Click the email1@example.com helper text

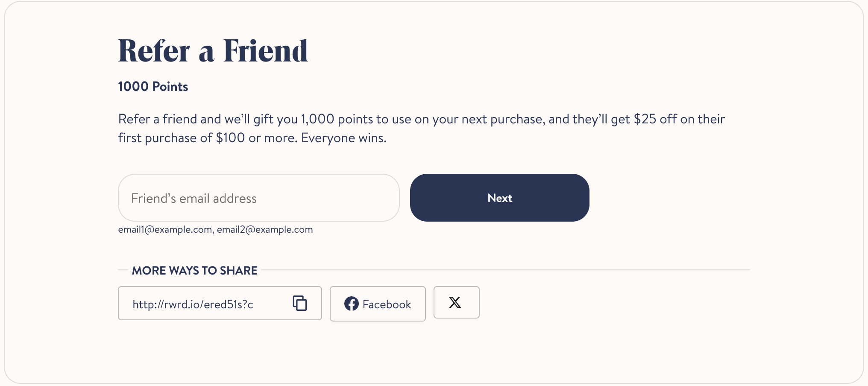pyautogui.click(x=165, y=230)
